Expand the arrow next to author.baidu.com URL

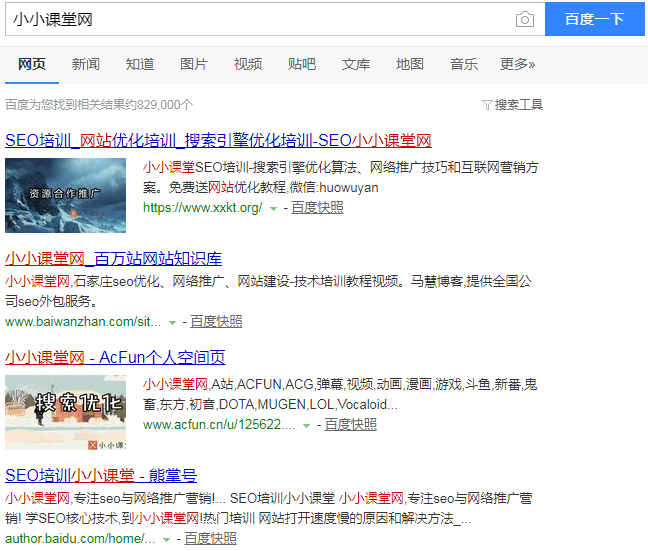coord(166,540)
